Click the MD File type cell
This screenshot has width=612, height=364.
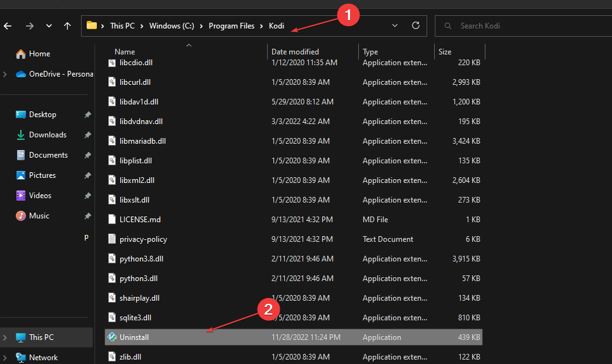pyautogui.click(x=375, y=220)
